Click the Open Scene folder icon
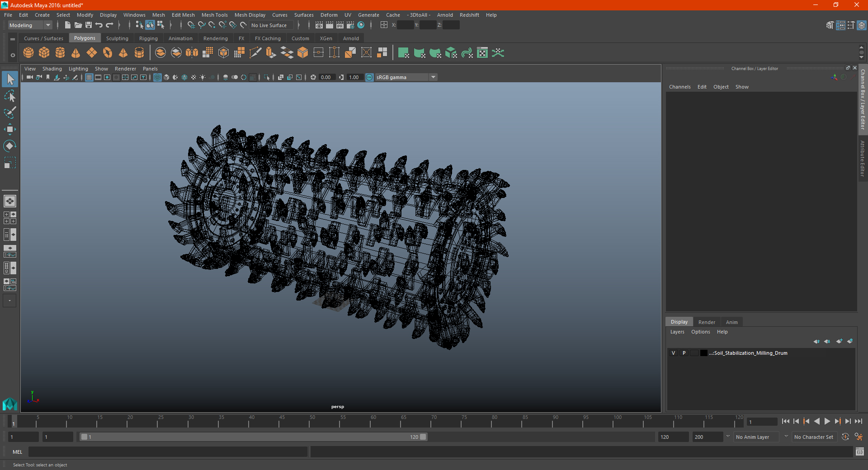 (x=78, y=25)
